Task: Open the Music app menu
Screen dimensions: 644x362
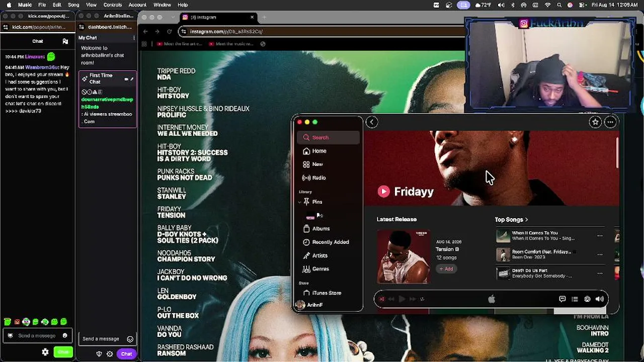Action: point(25,5)
